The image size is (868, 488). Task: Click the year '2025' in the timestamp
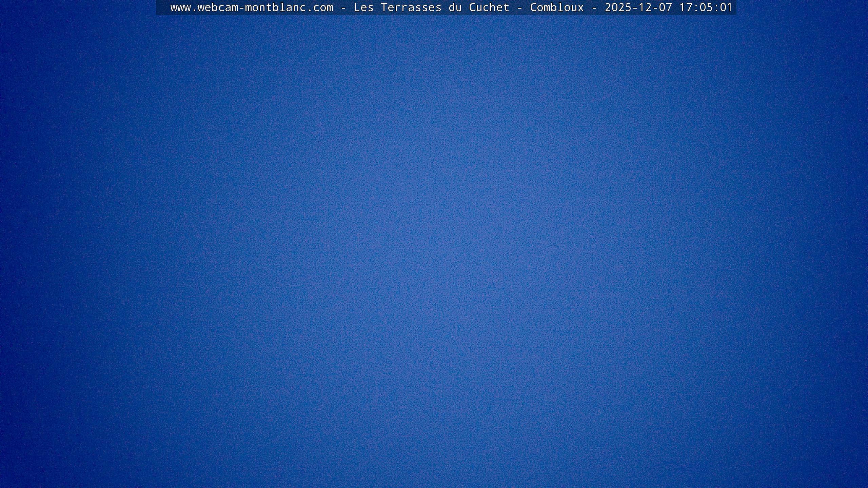618,7
